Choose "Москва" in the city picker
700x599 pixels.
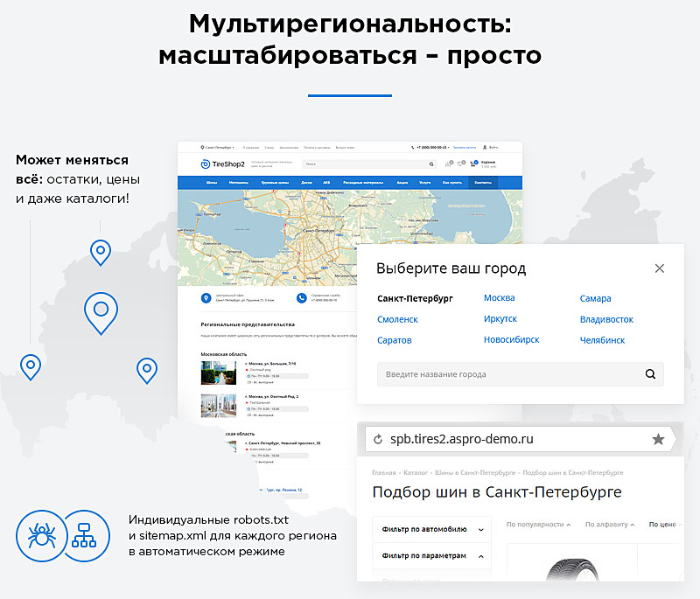pos(499,297)
